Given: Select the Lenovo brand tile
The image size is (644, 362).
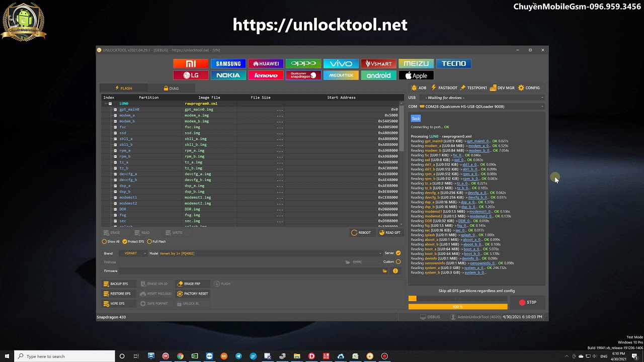Looking at the screenshot, I should (266, 75).
